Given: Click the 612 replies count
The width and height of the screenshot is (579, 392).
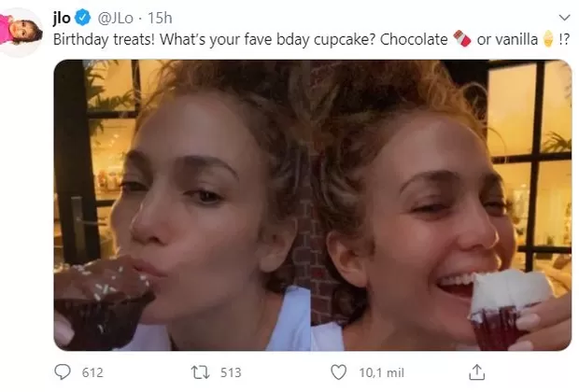Looking at the screenshot, I should coord(92,372).
